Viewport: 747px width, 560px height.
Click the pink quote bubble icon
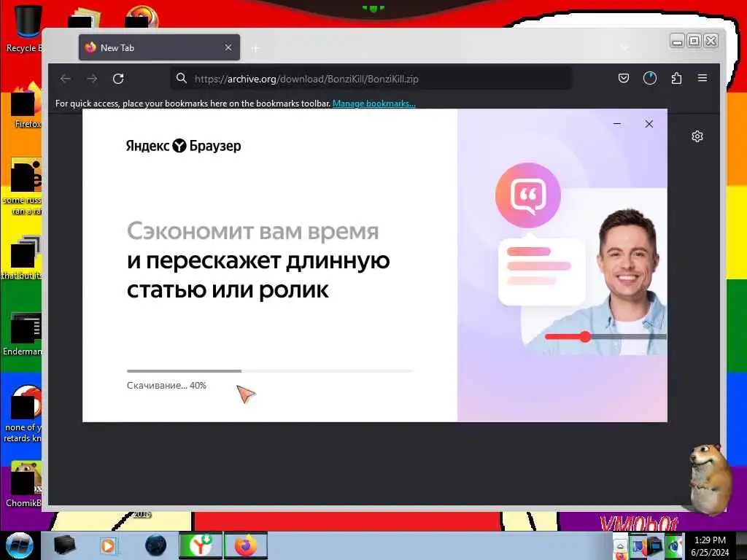click(x=528, y=195)
